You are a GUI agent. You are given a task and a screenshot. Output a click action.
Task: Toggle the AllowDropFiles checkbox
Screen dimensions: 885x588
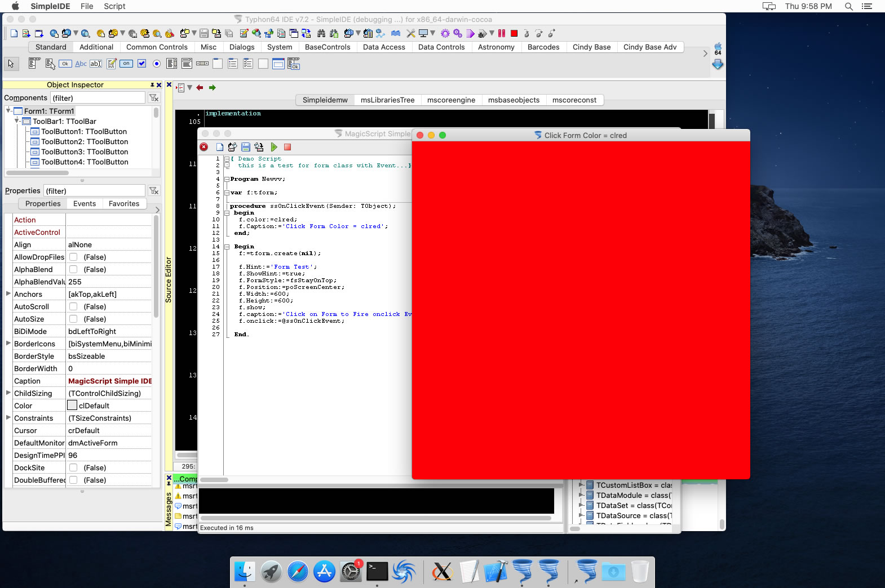coord(73,257)
